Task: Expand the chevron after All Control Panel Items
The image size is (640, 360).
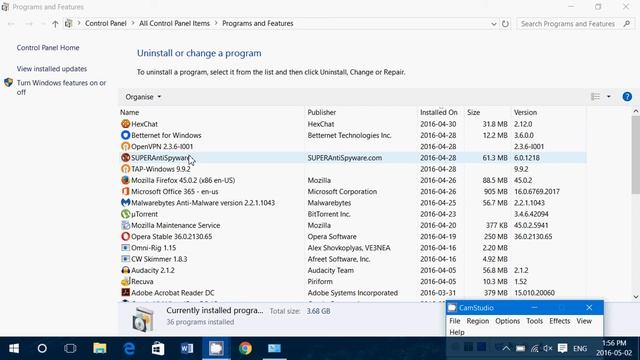Action: [x=216, y=23]
